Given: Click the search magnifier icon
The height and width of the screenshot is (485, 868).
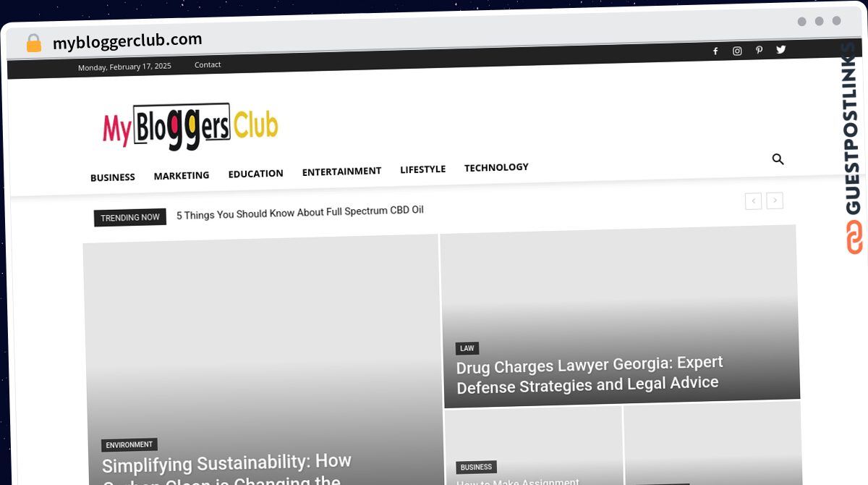Looking at the screenshot, I should (778, 159).
